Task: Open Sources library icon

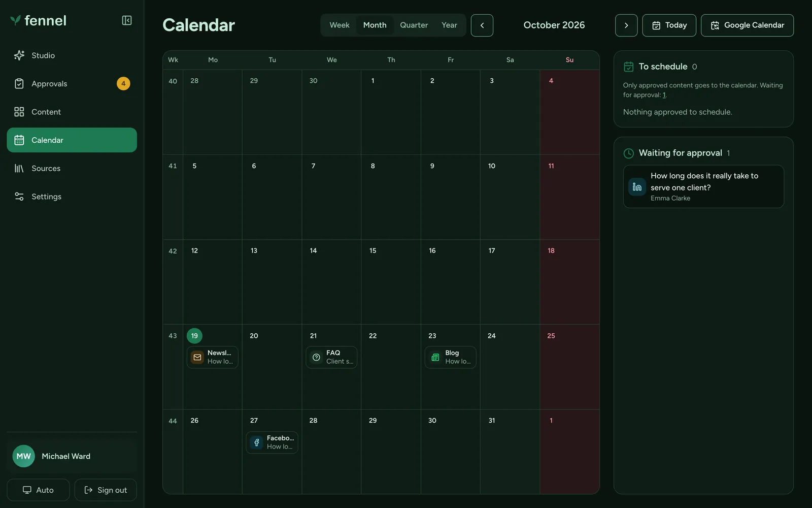Action: (x=19, y=168)
